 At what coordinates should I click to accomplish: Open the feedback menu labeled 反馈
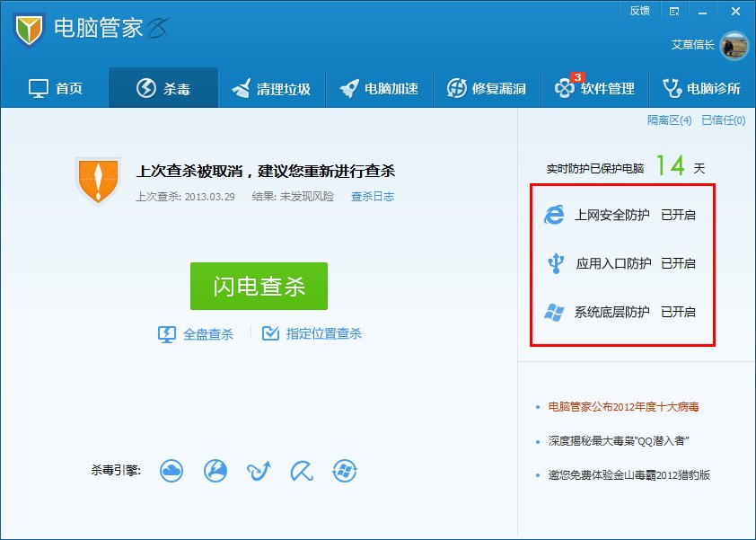[x=640, y=10]
